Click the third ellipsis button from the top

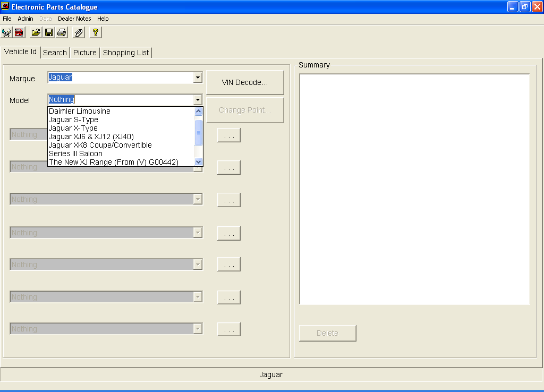click(x=229, y=200)
